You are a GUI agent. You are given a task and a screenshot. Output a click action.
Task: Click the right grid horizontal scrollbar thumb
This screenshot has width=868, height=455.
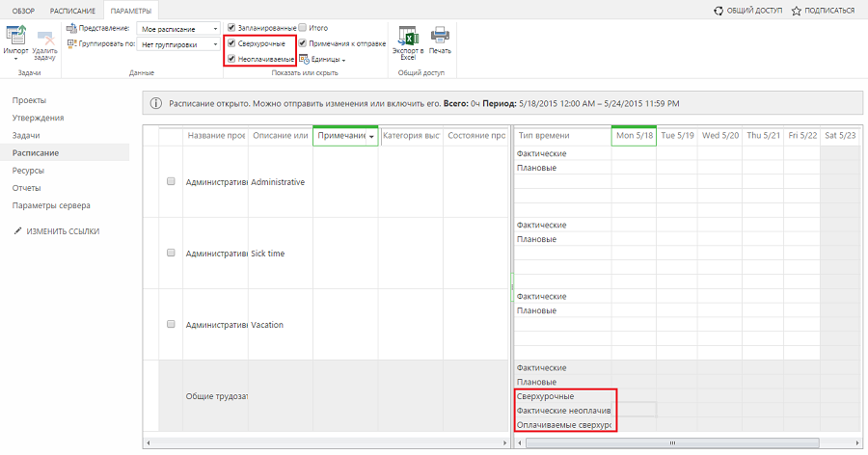coord(672,442)
